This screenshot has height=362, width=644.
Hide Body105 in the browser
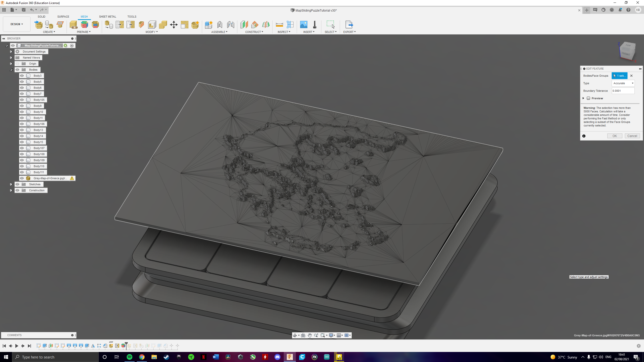pos(22,100)
